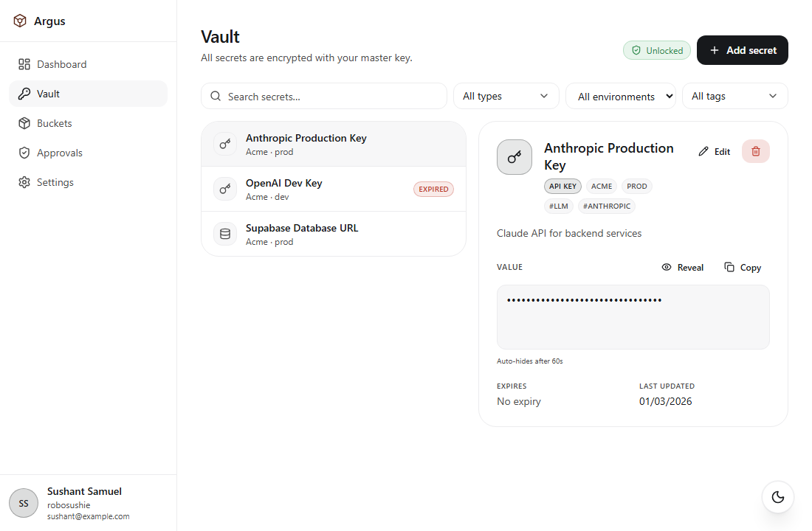
Task: Click the EXPIRED badge on OpenAI key
Action: (x=433, y=189)
